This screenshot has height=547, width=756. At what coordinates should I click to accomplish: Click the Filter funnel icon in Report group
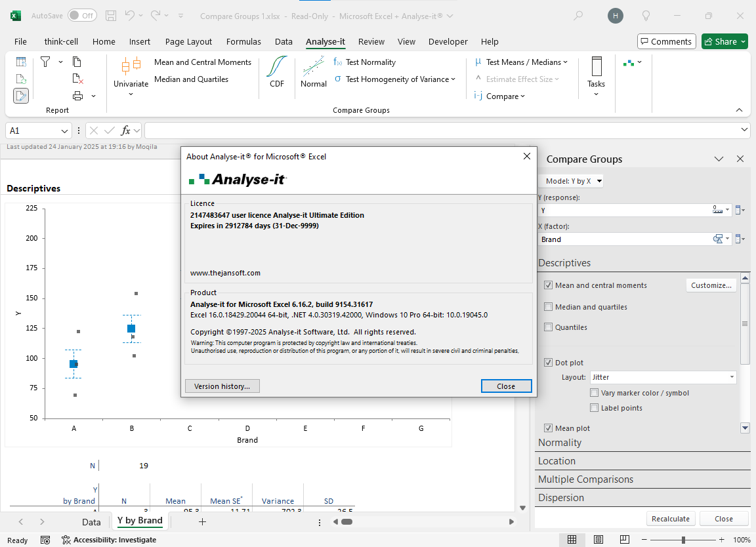(x=45, y=62)
